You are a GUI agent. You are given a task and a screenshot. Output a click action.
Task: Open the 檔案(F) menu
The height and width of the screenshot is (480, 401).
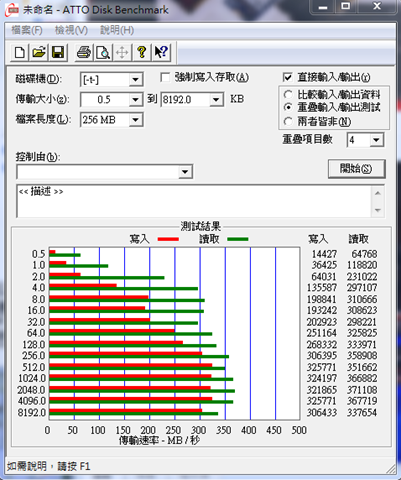(27, 30)
